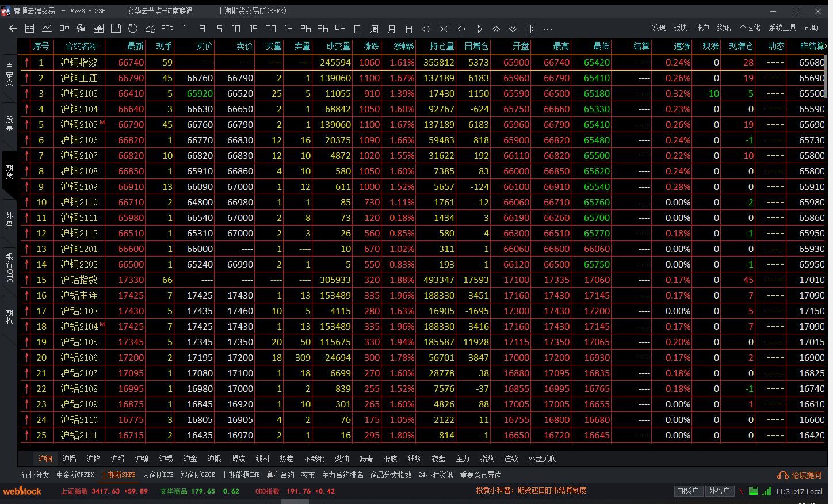Image resolution: width=833 pixels, height=504 pixels.
Task: Switch to the time-share line chart icon
Action: [x=47, y=28]
